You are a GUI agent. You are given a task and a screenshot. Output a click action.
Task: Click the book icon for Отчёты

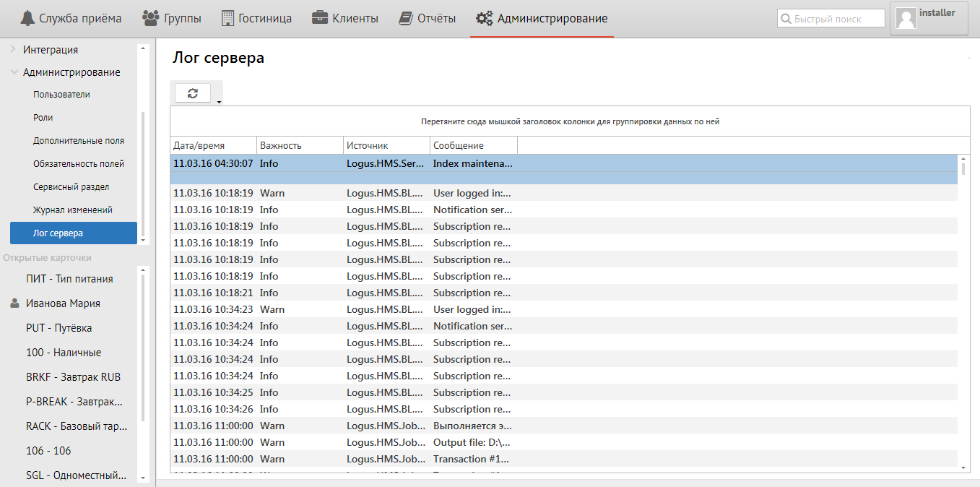(406, 18)
